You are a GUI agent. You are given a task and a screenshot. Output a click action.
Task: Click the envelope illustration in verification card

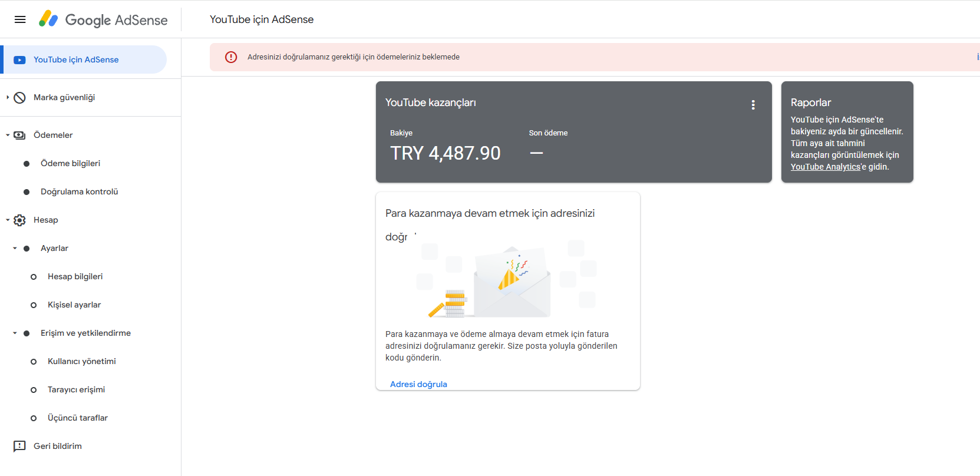512,282
